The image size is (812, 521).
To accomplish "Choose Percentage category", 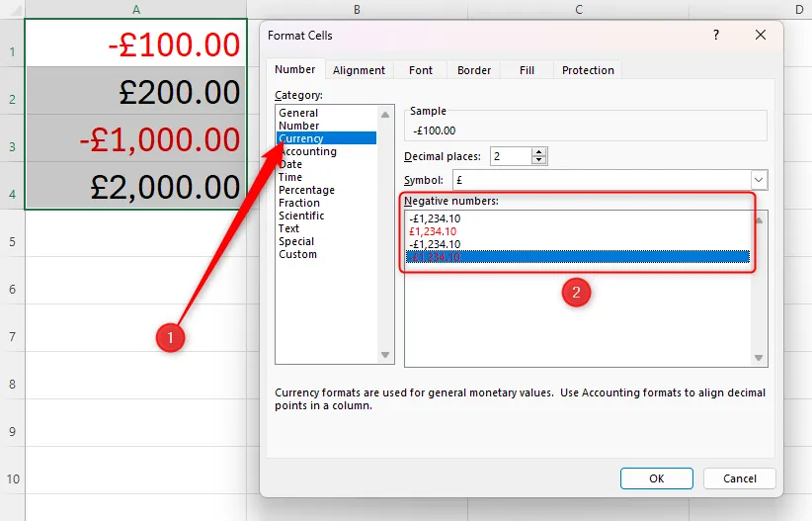I will click(306, 190).
